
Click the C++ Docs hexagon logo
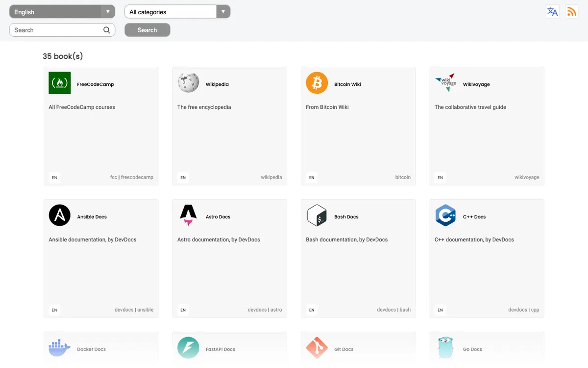(445, 215)
